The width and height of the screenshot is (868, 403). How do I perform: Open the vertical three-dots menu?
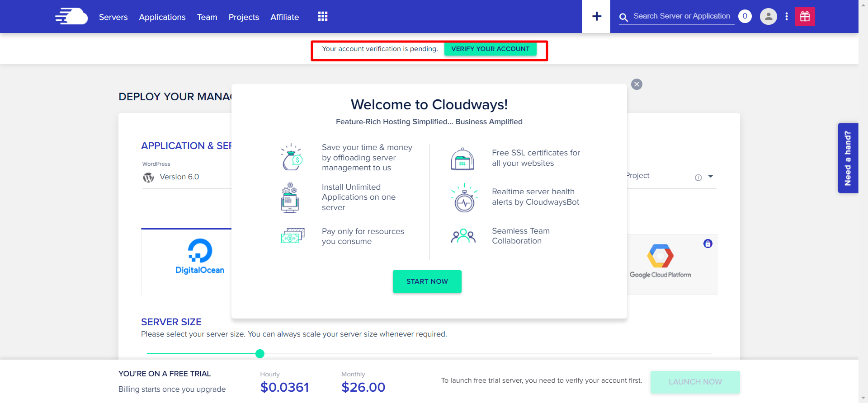tap(787, 17)
